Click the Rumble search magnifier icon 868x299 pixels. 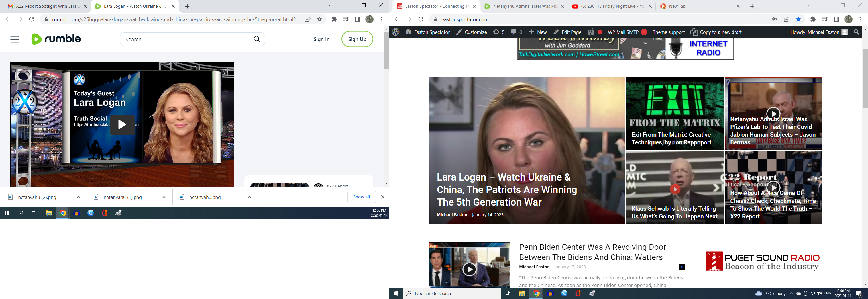[257, 39]
